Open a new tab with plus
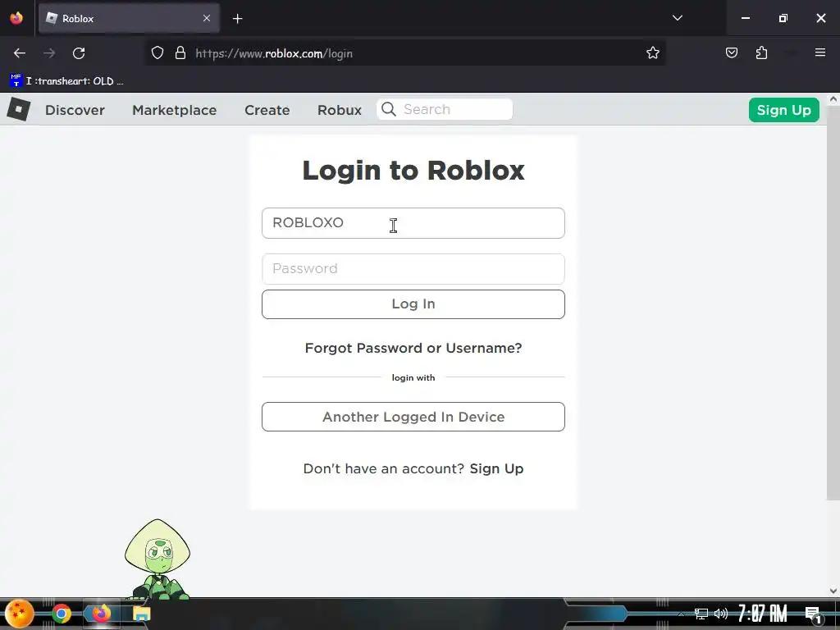 click(237, 19)
